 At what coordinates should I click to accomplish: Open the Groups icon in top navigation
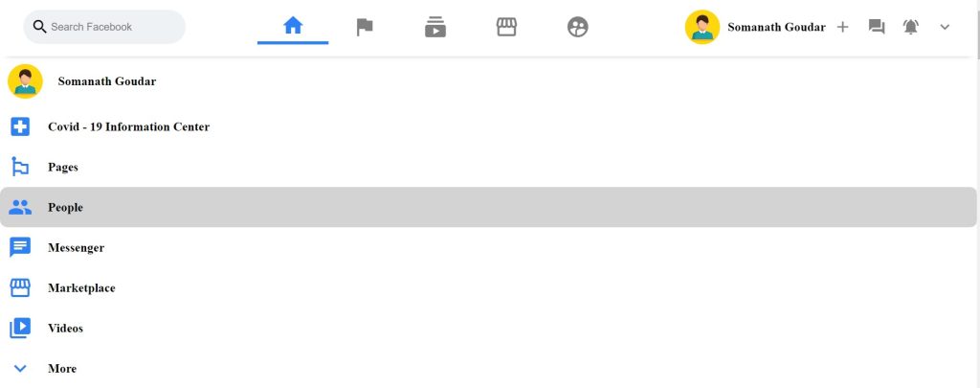(577, 27)
